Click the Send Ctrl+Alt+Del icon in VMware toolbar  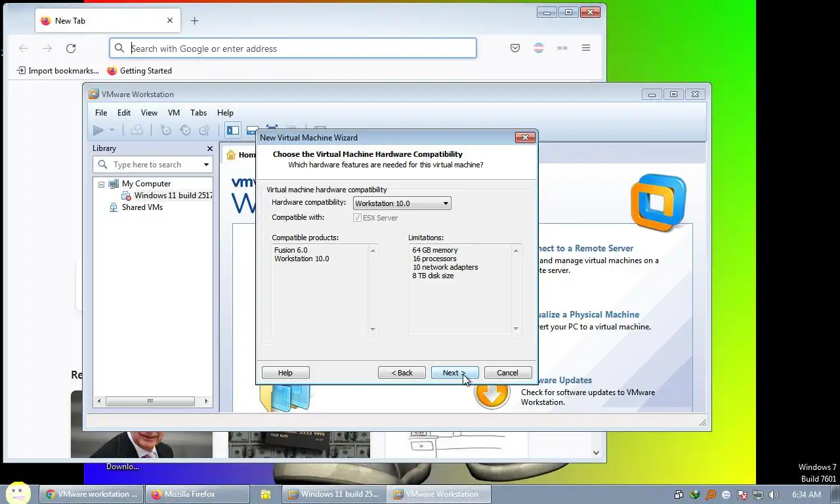[136, 131]
